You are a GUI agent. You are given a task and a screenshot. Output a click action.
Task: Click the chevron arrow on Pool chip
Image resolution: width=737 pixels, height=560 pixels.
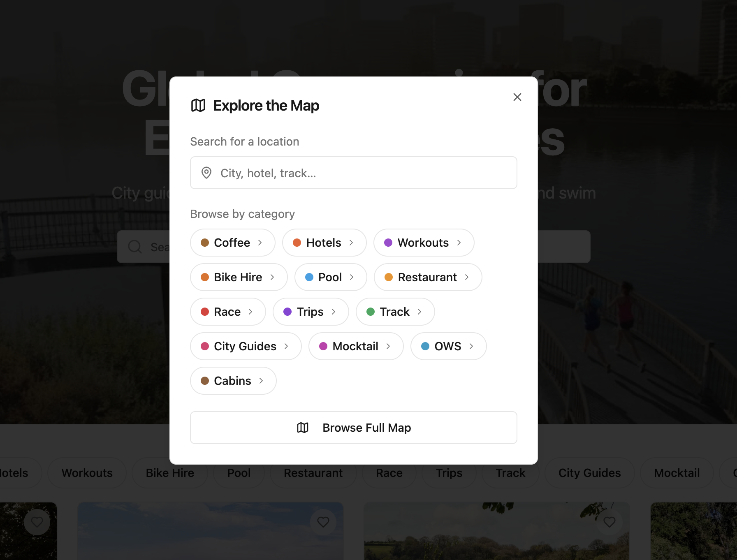[352, 277]
